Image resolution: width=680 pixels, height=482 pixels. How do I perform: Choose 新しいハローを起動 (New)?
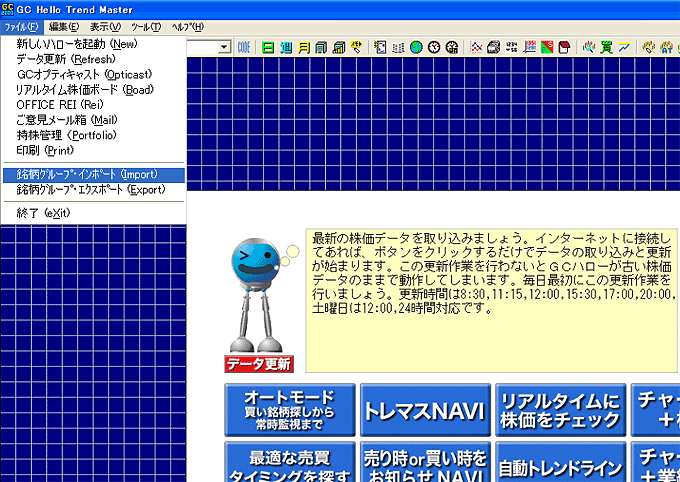pos(93,44)
